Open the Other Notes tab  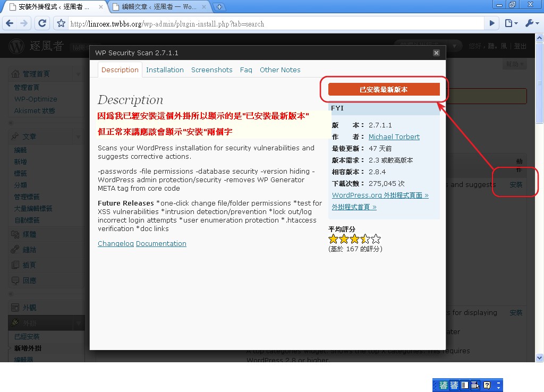280,70
